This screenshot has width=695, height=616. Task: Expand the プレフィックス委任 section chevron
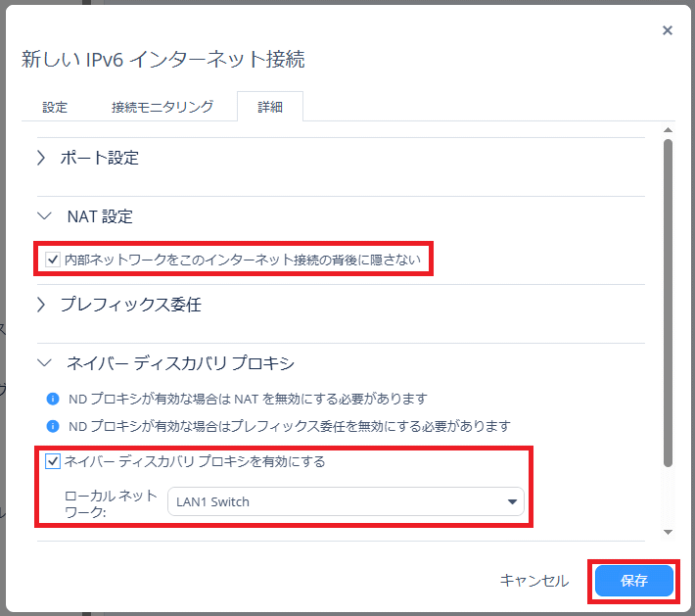pyautogui.click(x=41, y=305)
